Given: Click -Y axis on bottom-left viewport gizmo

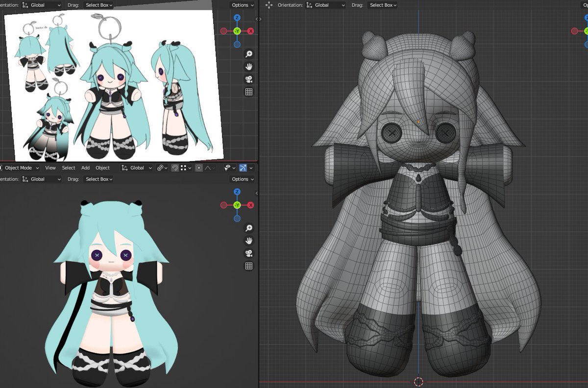Looking at the screenshot, I should coord(237,205).
